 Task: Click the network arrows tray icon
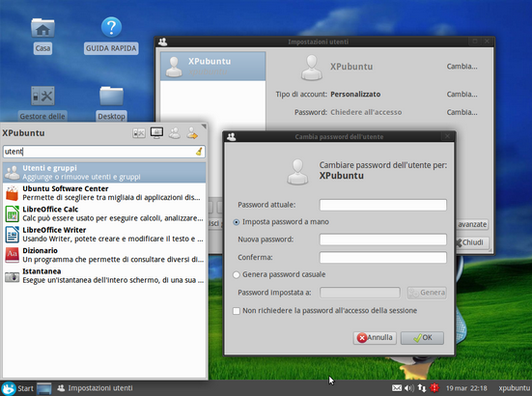(x=422, y=388)
